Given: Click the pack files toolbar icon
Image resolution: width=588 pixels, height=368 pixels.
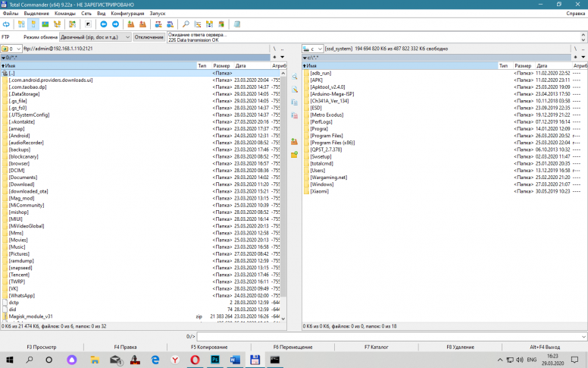Looking at the screenshot, I should click(x=131, y=24).
